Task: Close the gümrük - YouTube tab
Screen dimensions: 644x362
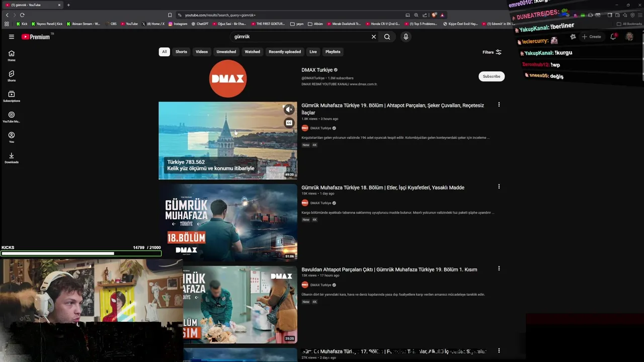Action: click(x=59, y=5)
